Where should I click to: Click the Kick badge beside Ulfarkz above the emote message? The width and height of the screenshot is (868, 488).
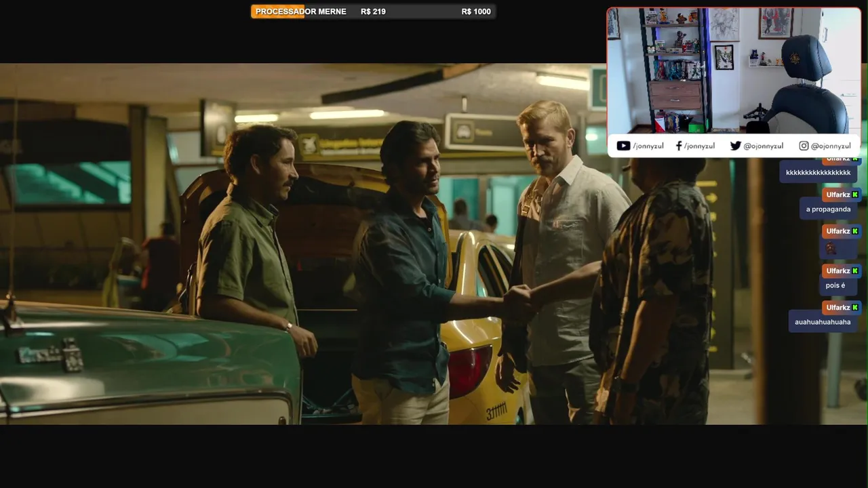[x=855, y=232]
